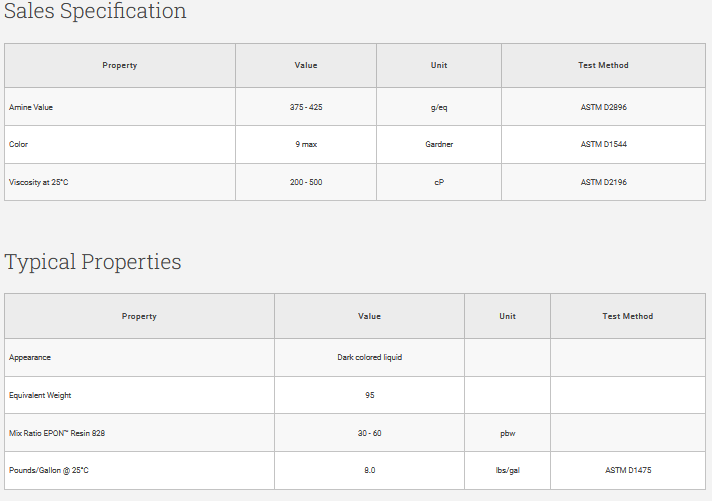Click the ASTM D2196 test method

click(x=603, y=182)
